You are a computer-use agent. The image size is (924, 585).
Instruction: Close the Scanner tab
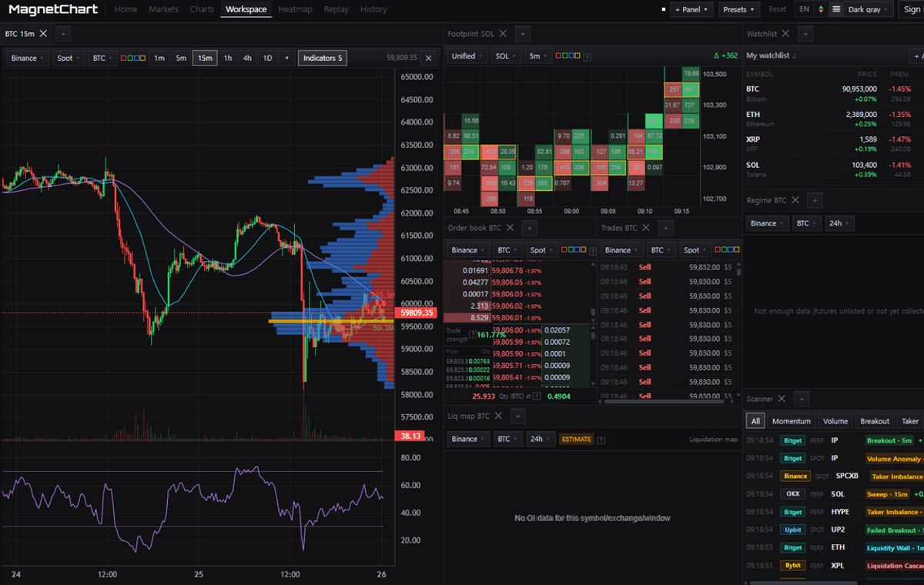(782, 399)
